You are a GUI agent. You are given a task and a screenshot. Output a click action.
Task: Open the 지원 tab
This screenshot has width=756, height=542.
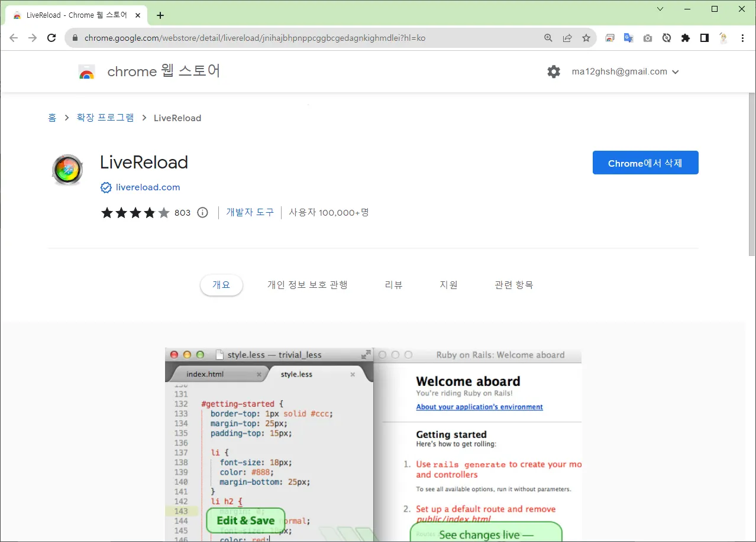448,285
